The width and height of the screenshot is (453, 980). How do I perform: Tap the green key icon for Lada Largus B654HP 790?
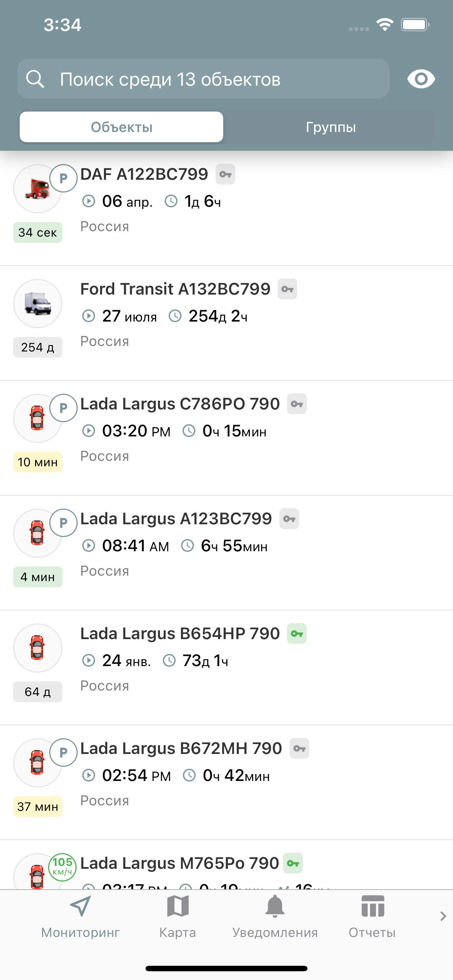pyautogui.click(x=297, y=633)
